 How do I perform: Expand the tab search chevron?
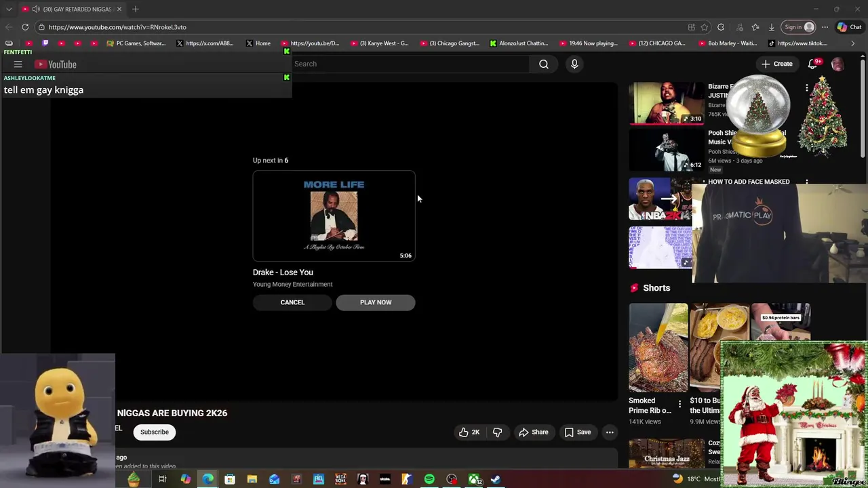pos(8,9)
